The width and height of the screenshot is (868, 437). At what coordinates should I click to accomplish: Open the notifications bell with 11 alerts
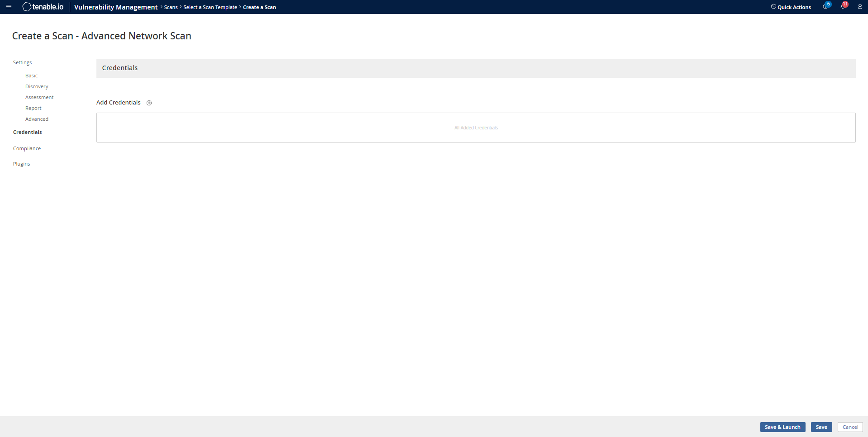click(x=843, y=6)
